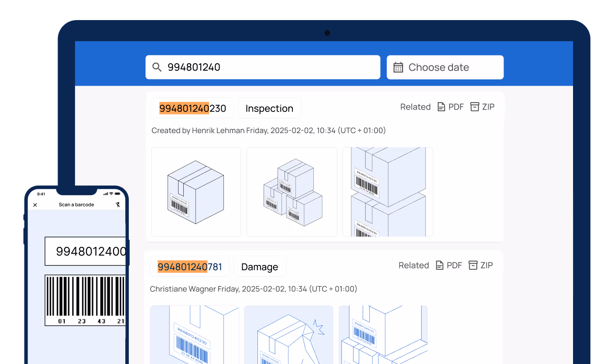Click the Damage tag
The height and width of the screenshot is (364, 611).
pyautogui.click(x=260, y=267)
